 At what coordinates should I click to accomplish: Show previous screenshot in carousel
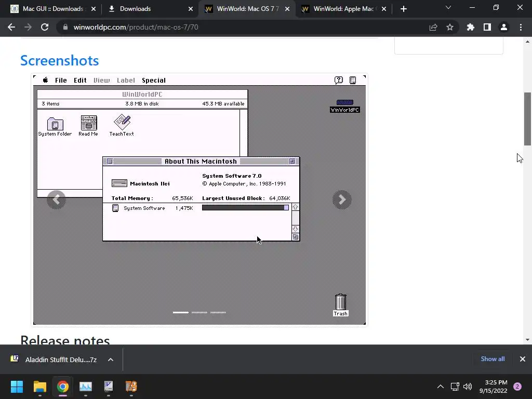point(56,199)
